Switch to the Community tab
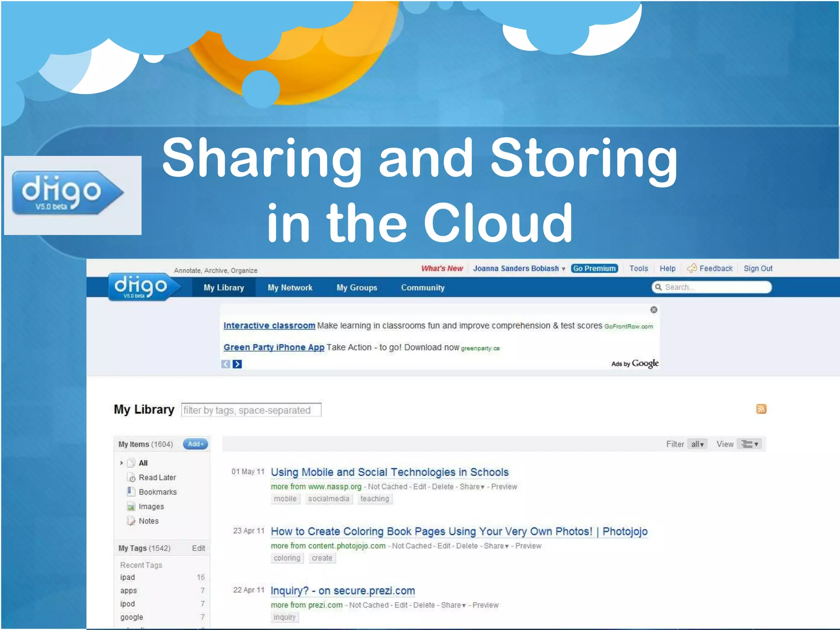 [423, 288]
